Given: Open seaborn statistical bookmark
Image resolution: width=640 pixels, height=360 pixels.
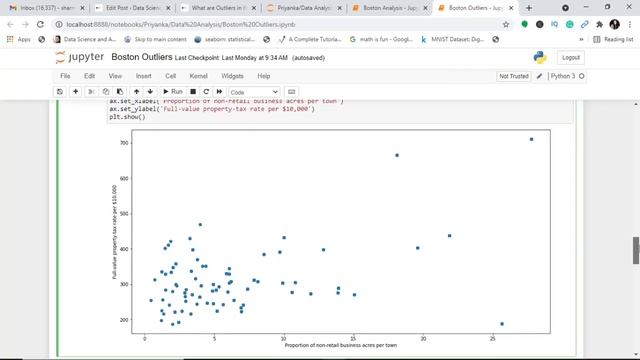Looking at the screenshot, I should tap(224, 40).
